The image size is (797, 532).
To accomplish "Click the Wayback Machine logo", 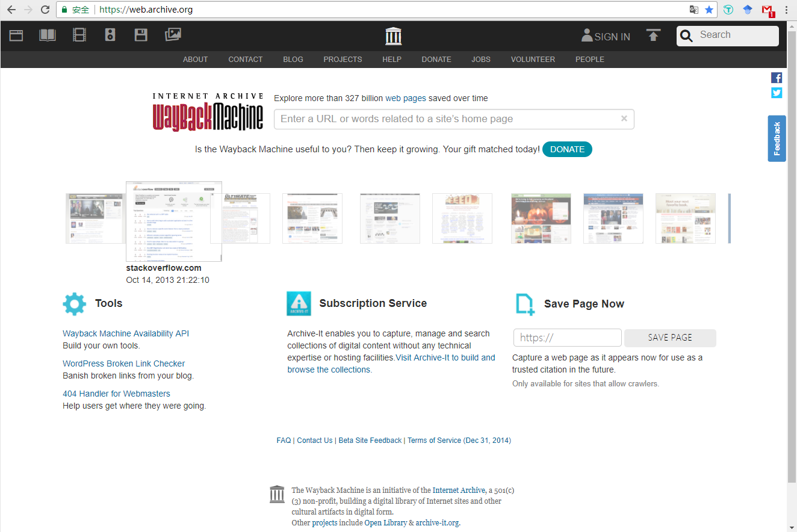I will 208,112.
